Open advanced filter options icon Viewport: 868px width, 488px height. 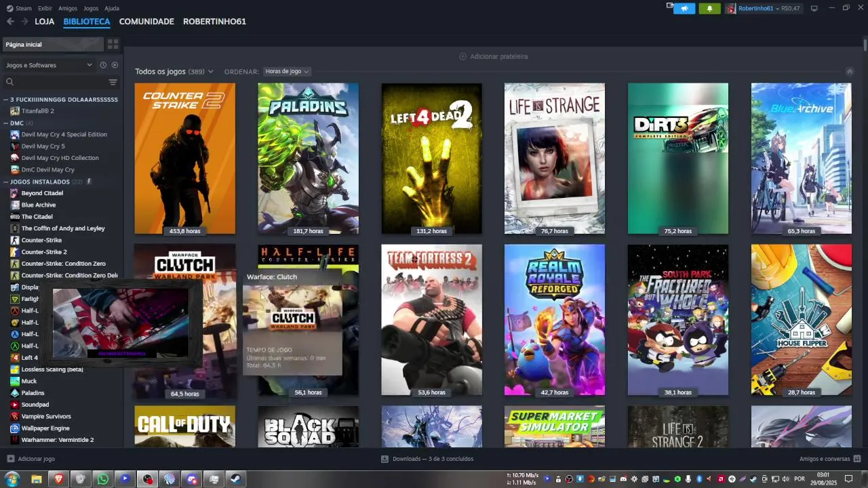(x=113, y=82)
